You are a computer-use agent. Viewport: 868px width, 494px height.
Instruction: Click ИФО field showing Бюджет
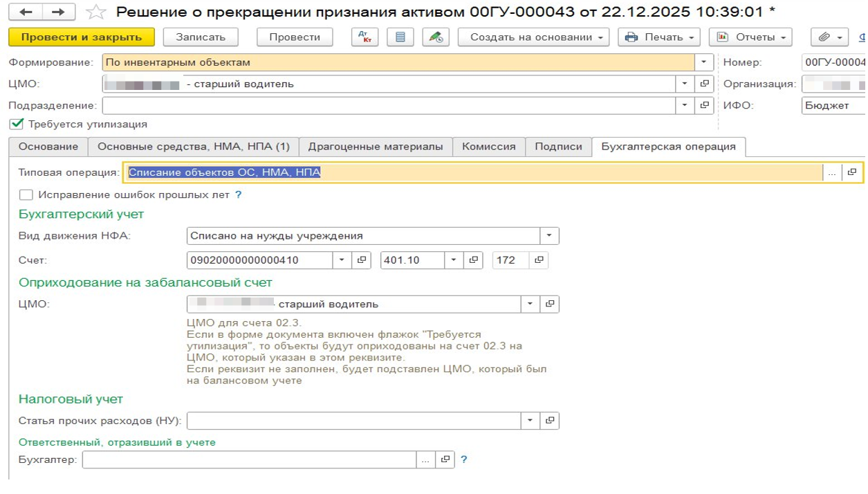click(x=833, y=106)
